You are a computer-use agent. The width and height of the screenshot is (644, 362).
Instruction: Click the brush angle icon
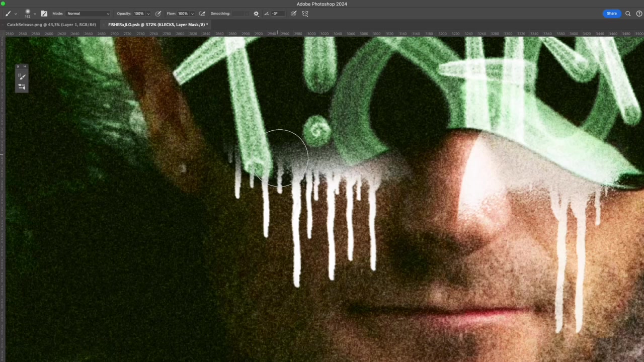click(x=267, y=14)
